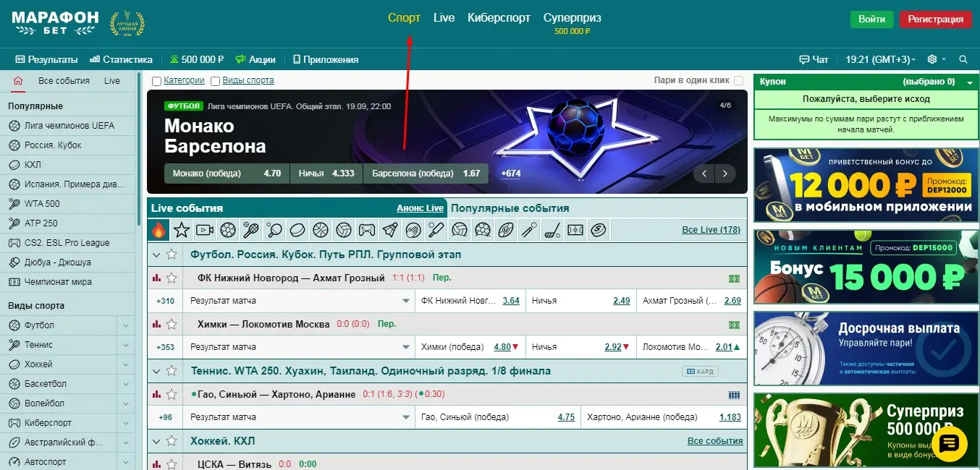Click the green Войти button
Screen dimensions: 980x470
(871, 20)
